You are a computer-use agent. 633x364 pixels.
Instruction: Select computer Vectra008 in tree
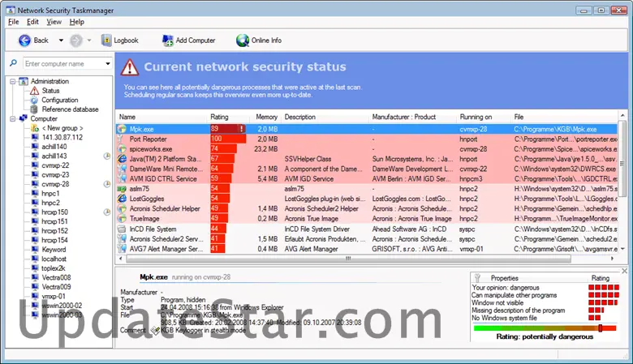[x=56, y=277]
